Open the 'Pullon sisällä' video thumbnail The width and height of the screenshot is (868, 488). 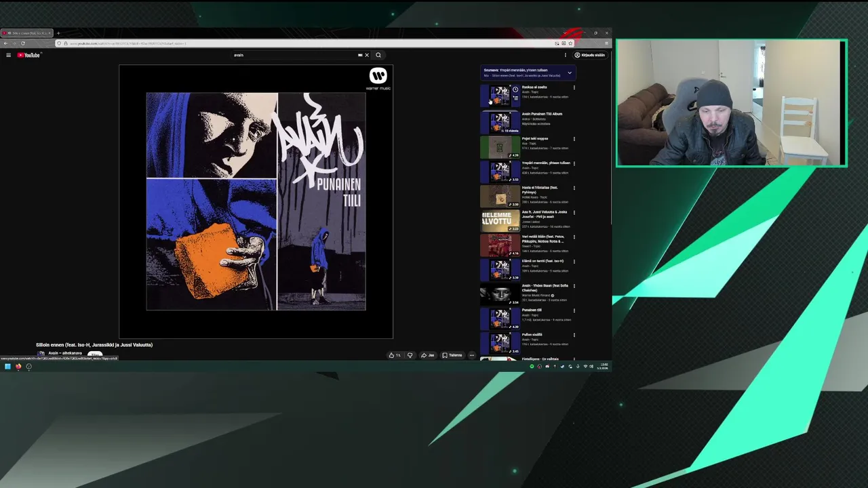(500, 342)
